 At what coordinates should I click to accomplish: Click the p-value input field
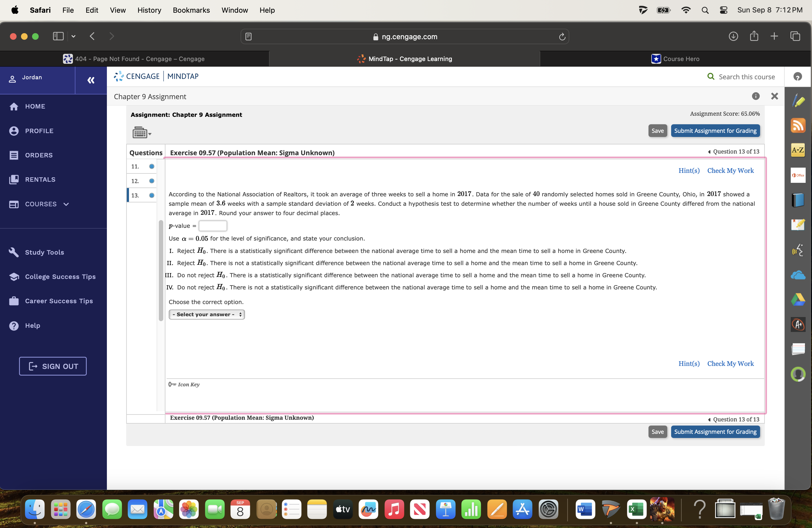click(x=213, y=225)
